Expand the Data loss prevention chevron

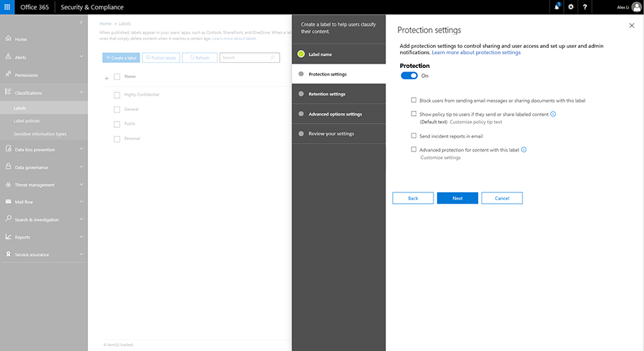coord(82,149)
